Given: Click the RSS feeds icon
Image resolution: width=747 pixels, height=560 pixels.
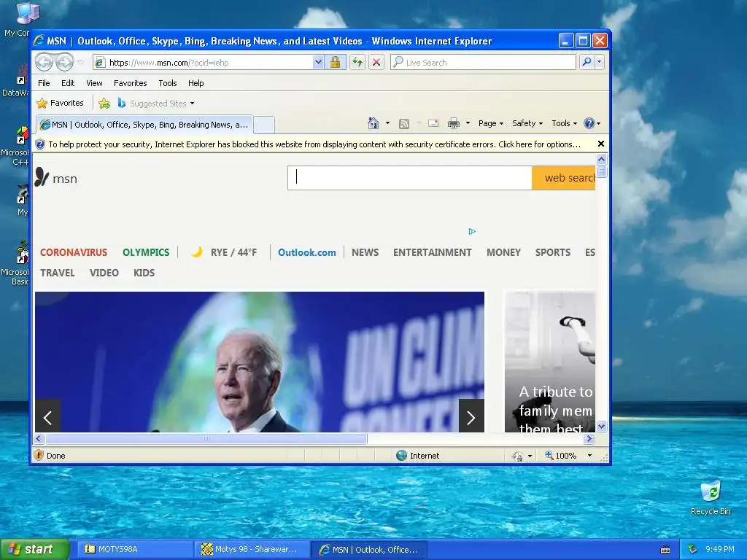Looking at the screenshot, I should (x=404, y=124).
